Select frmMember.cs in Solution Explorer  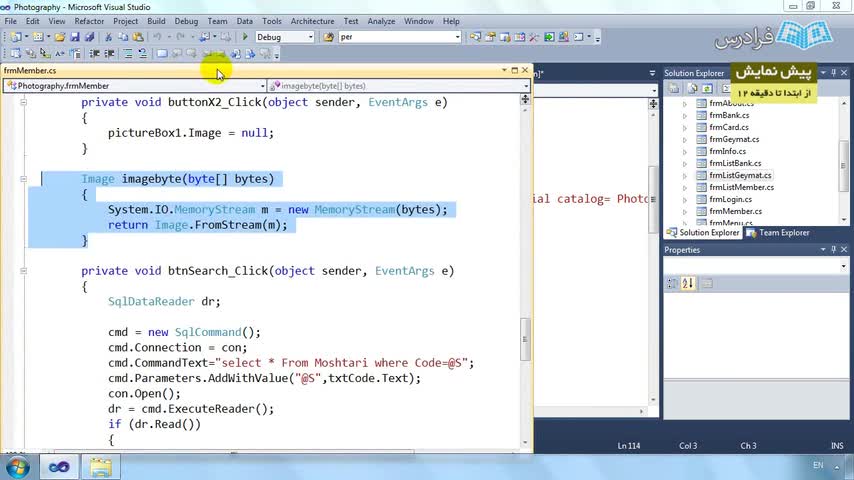pos(735,211)
